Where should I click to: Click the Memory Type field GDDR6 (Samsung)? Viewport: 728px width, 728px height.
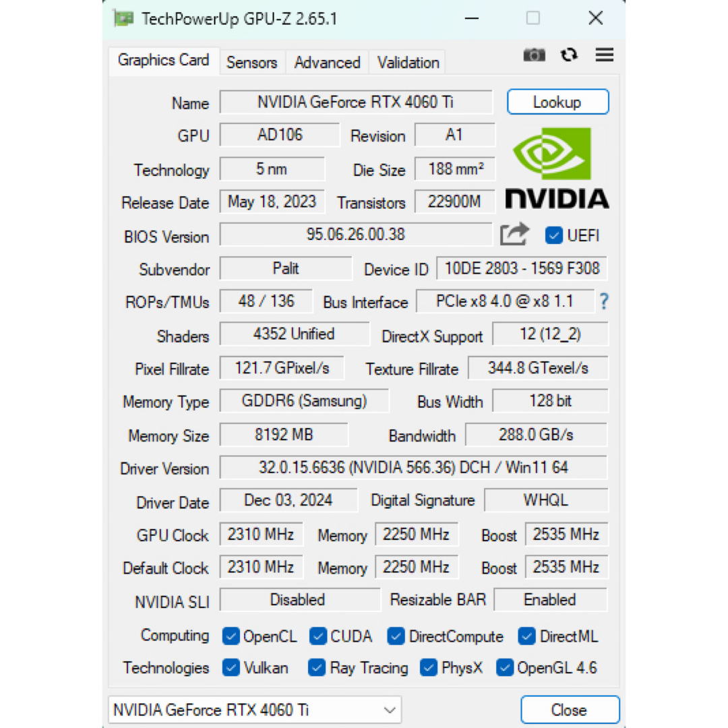(x=305, y=401)
